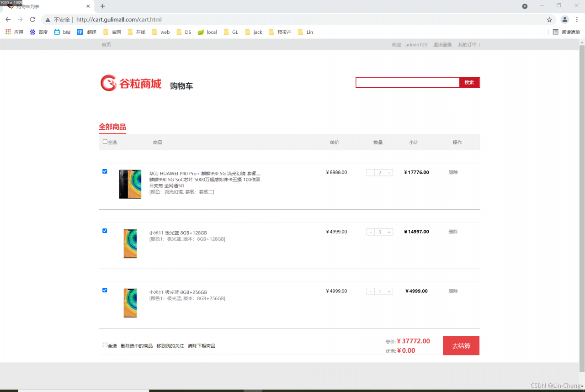Screen dimensions: 585x392
Task: Open the 我的订单 link
Action: [x=467, y=45]
